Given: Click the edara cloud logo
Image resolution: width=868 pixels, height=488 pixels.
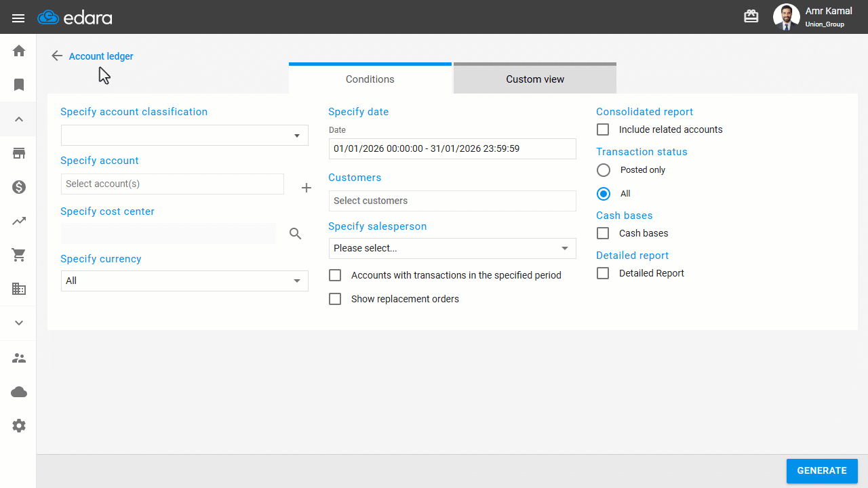Looking at the screenshot, I should (75, 18).
